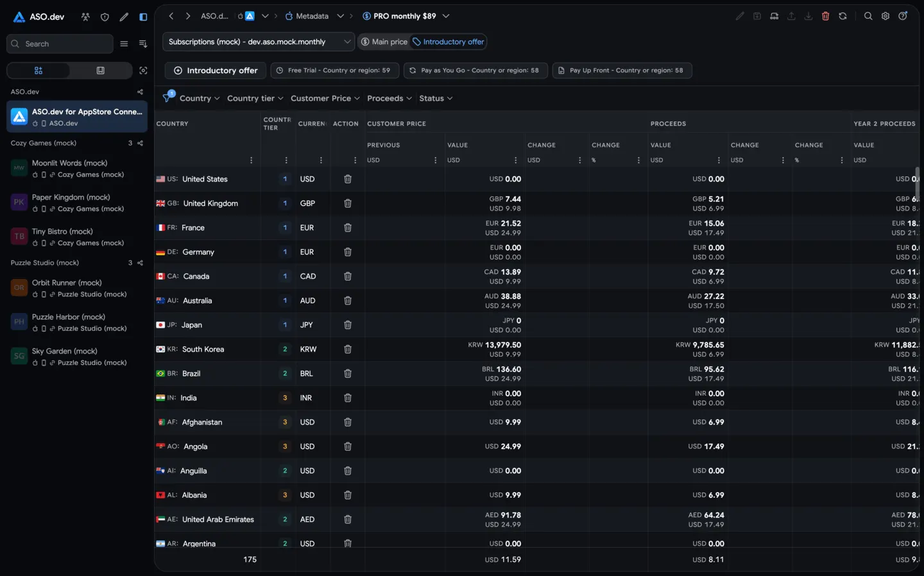Click the add Introductory offer button
This screenshot has height=576, width=924.
point(216,71)
